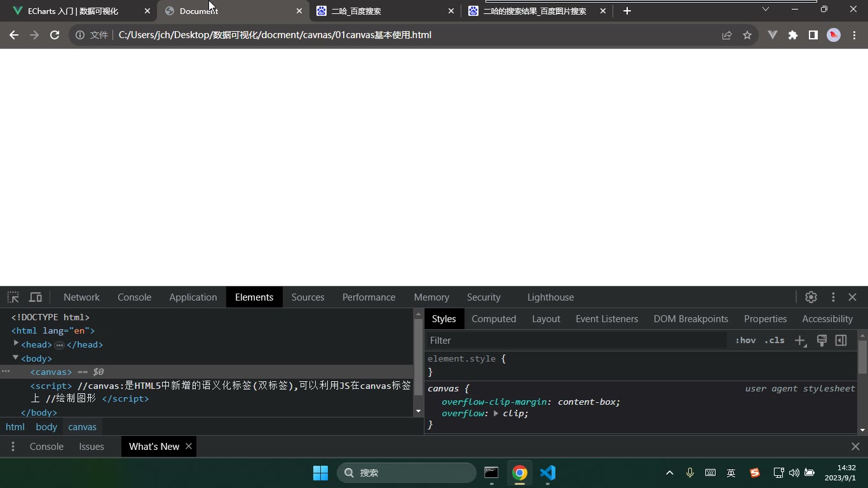The width and height of the screenshot is (868, 488).
Task: Collapse the body element node
Action: (16, 358)
